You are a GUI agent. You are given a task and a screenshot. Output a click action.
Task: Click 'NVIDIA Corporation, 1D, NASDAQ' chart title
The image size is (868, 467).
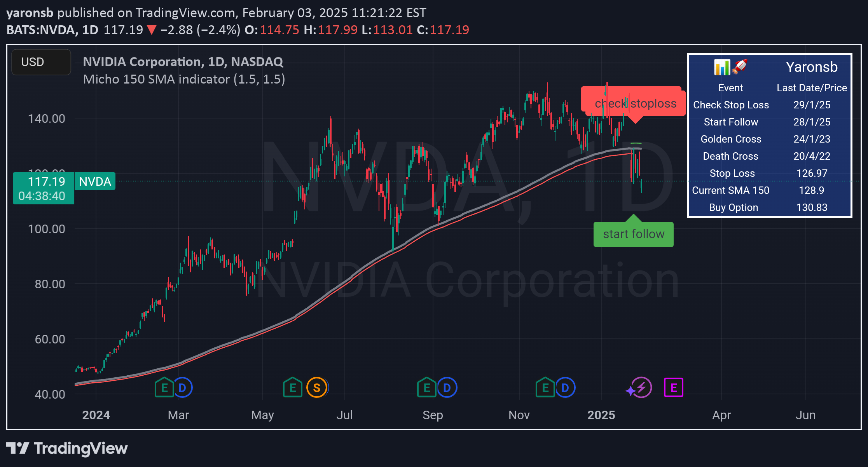pyautogui.click(x=183, y=62)
